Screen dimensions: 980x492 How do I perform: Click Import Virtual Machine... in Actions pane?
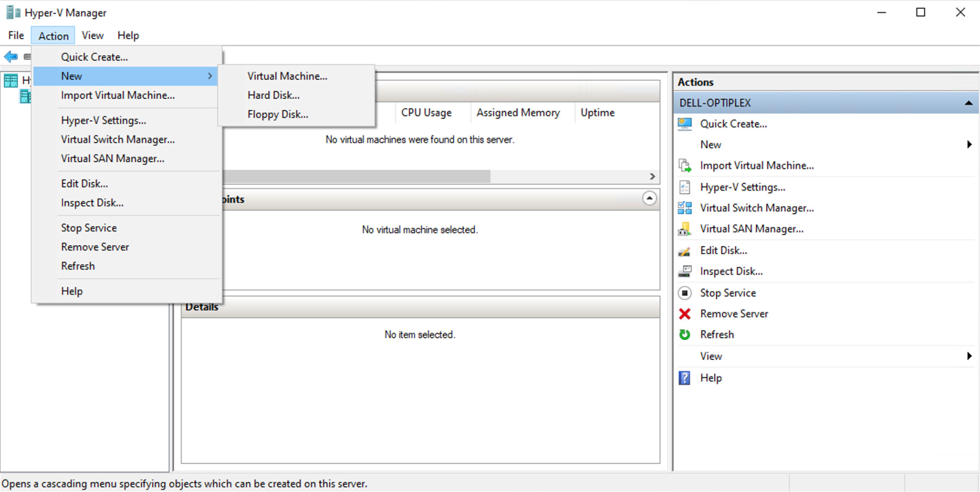757,166
